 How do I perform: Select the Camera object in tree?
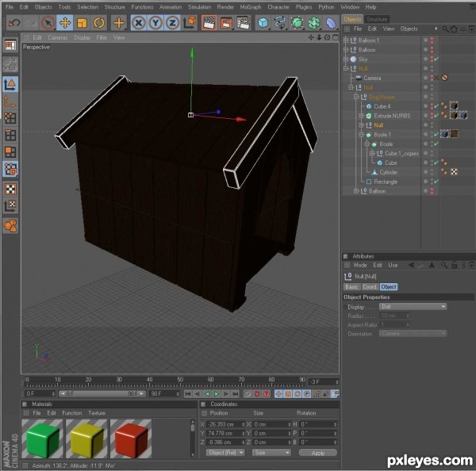pyautogui.click(x=372, y=78)
